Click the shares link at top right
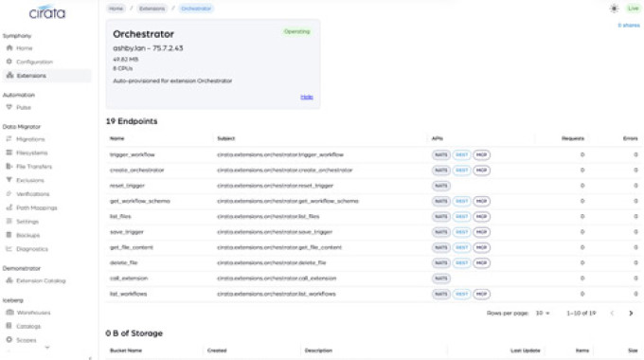This screenshot has width=644, height=360. (629, 26)
